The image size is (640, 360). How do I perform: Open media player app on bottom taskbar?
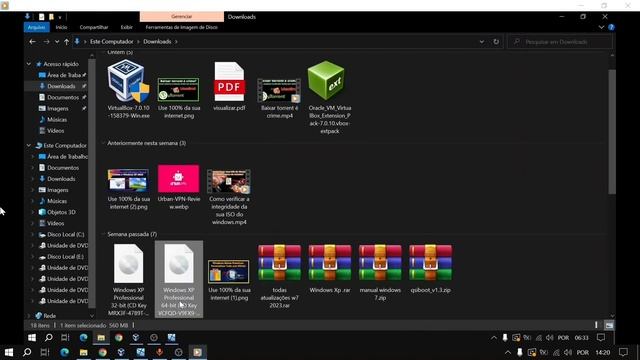pos(197,352)
